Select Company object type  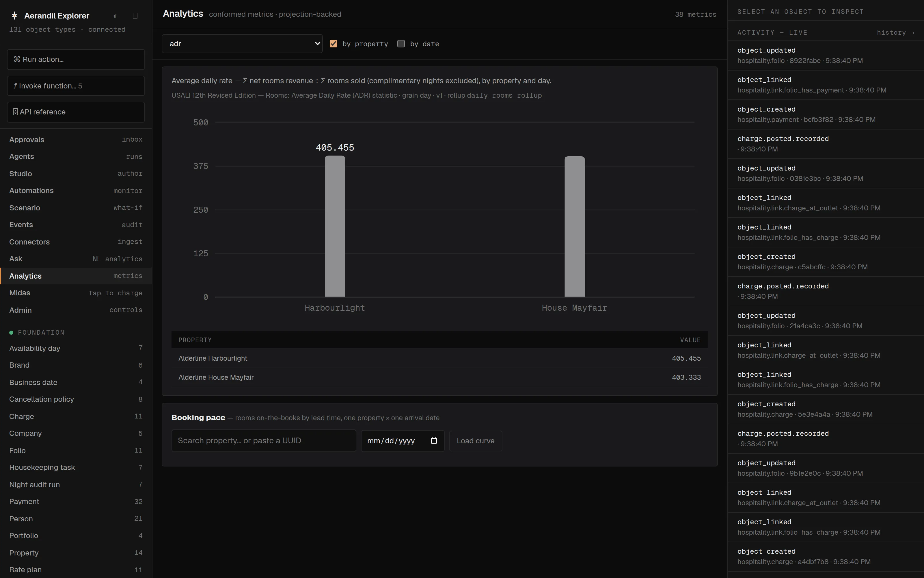coord(76,433)
